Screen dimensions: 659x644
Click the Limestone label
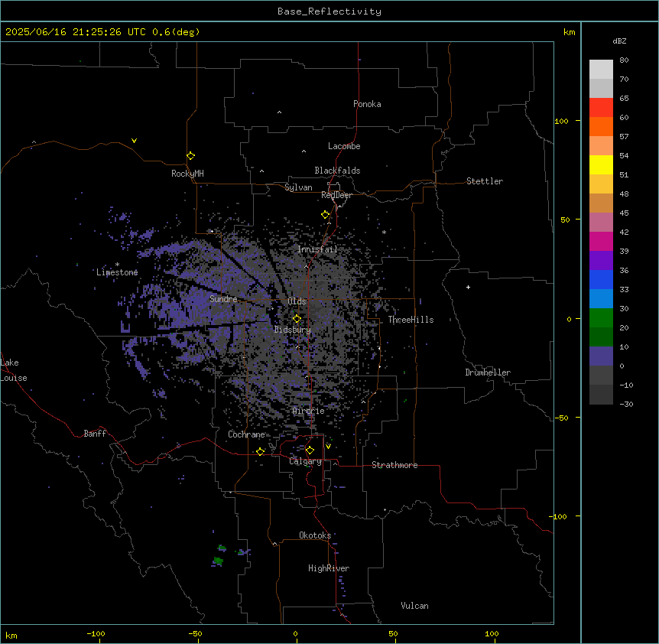coord(117,272)
